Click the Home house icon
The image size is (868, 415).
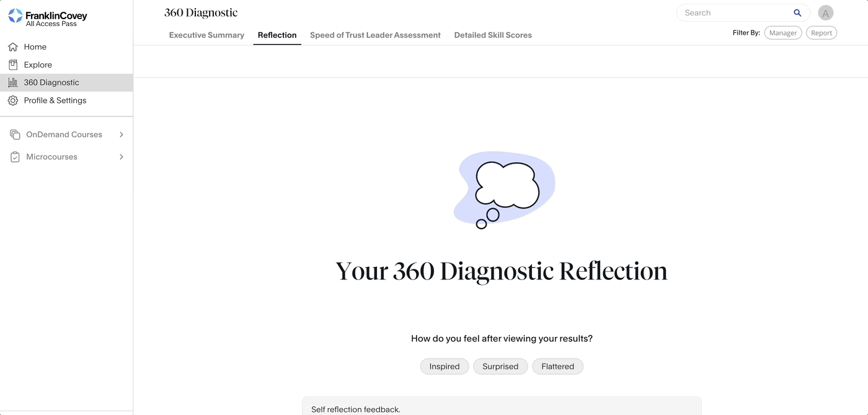coord(13,47)
